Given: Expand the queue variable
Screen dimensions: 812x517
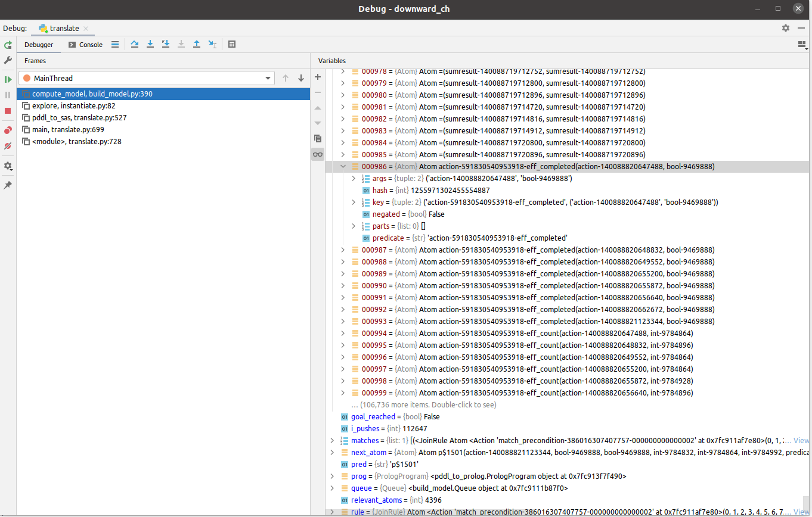Looking at the screenshot, I should coord(332,488).
